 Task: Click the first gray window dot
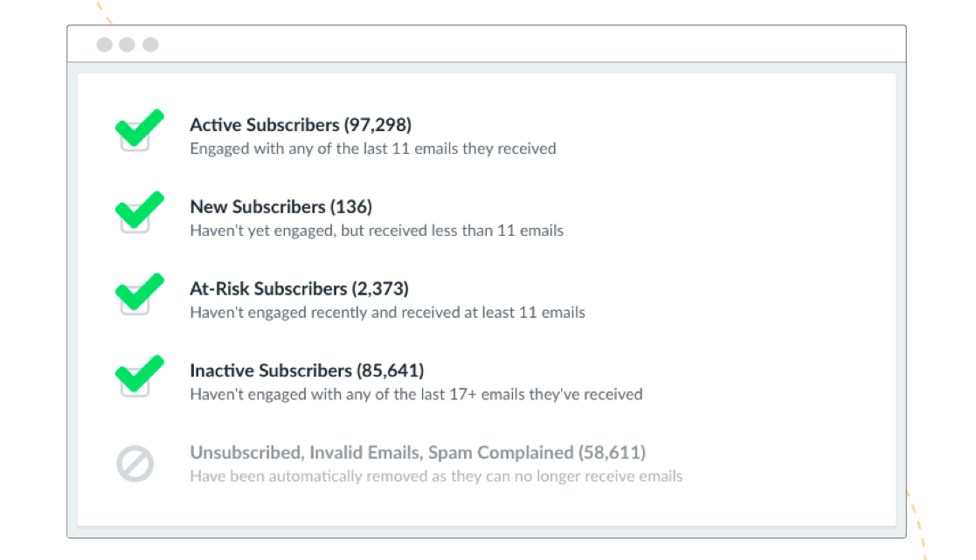(105, 45)
